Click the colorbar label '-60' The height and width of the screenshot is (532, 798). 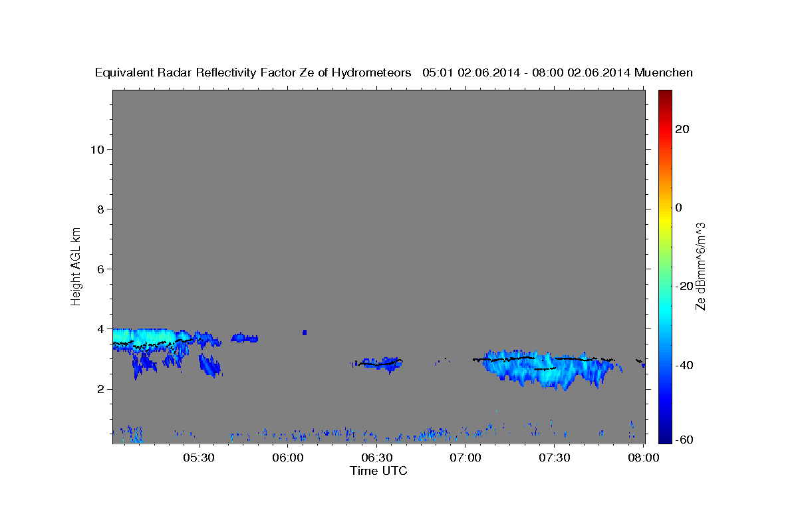683,440
